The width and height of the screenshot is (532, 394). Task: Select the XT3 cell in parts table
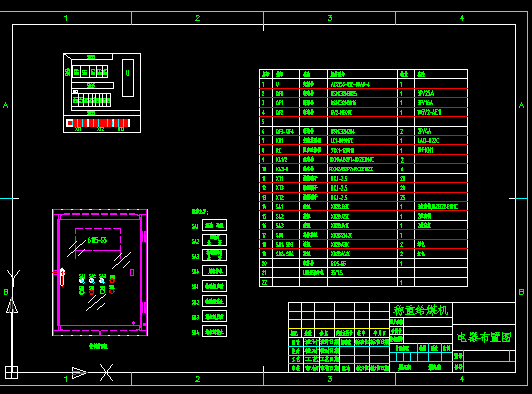point(286,188)
